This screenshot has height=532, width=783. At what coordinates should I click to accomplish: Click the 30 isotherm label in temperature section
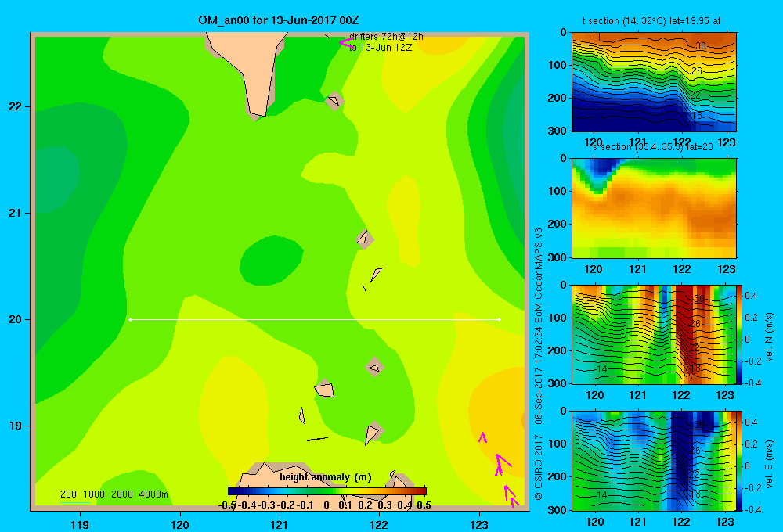tap(701, 46)
